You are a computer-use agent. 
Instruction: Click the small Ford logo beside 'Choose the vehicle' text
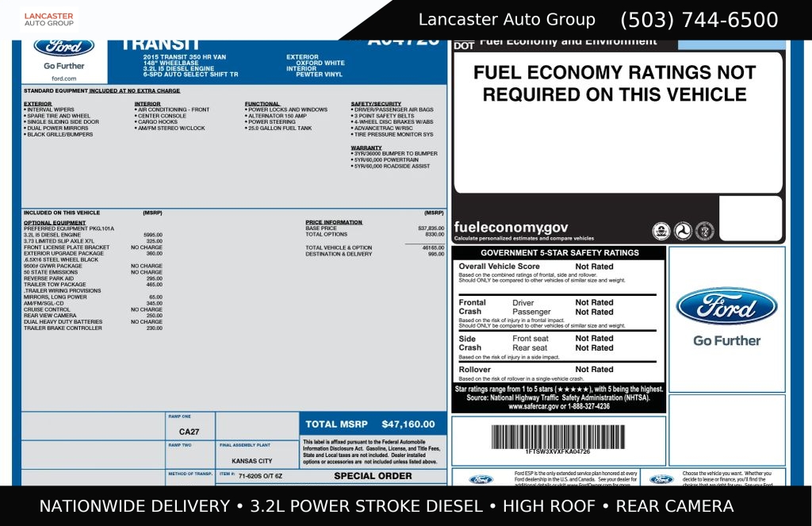[x=661, y=479]
